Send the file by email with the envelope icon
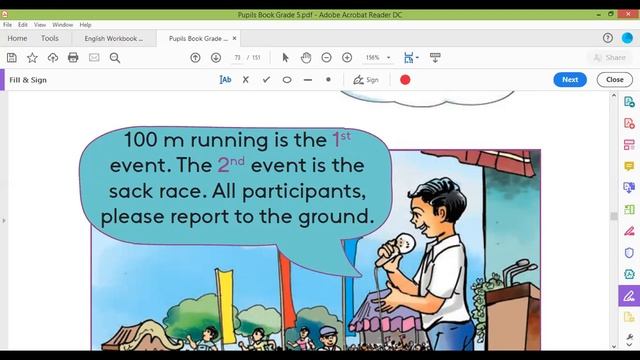The height and width of the screenshot is (360, 640). pyautogui.click(x=94, y=58)
